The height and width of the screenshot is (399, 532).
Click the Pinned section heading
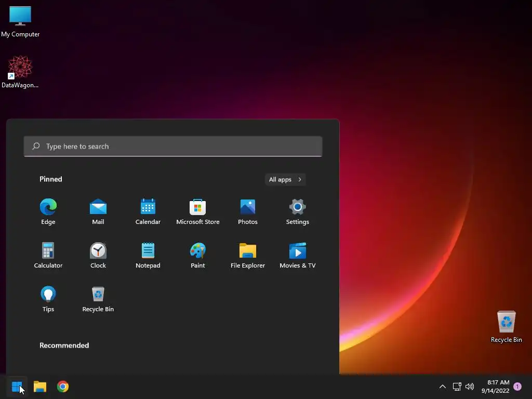[x=51, y=179]
